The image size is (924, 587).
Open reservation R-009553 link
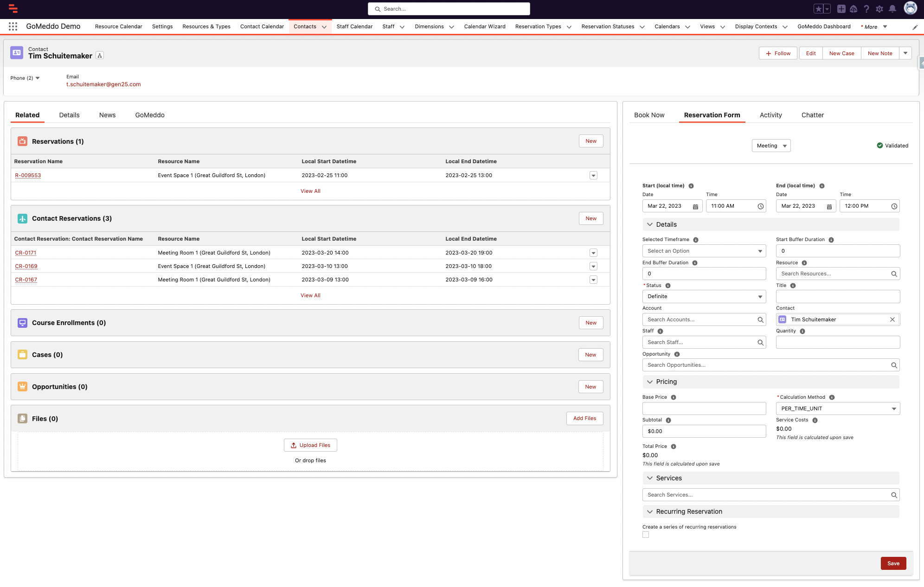(x=28, y=175)
